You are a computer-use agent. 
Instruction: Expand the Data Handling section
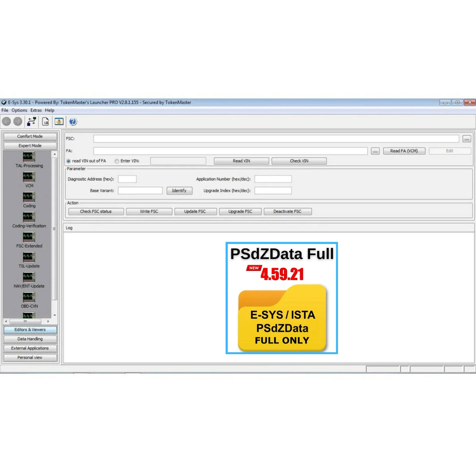(x=30, y=339)
